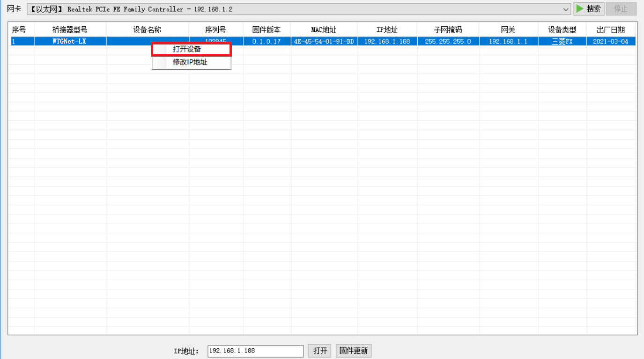644x359 pixels.
Task: Click subnet mask 255.255.255.0 cell
Action: click(x=448, y=41)
